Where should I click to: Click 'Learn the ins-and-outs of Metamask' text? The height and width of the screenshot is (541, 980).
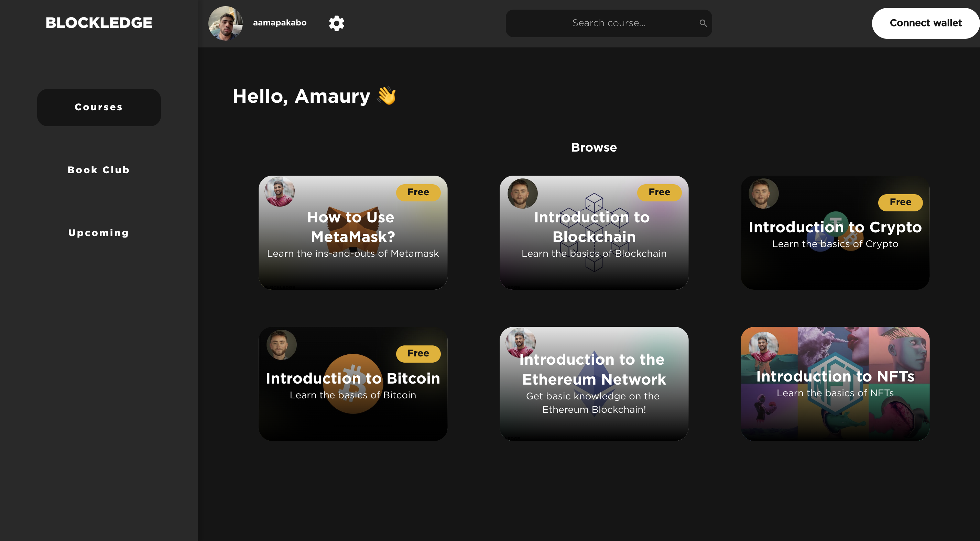353,254
